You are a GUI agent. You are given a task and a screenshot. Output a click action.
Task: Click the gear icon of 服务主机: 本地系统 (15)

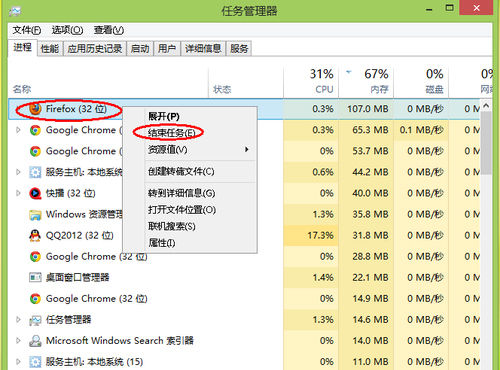[x=35, y=362]
